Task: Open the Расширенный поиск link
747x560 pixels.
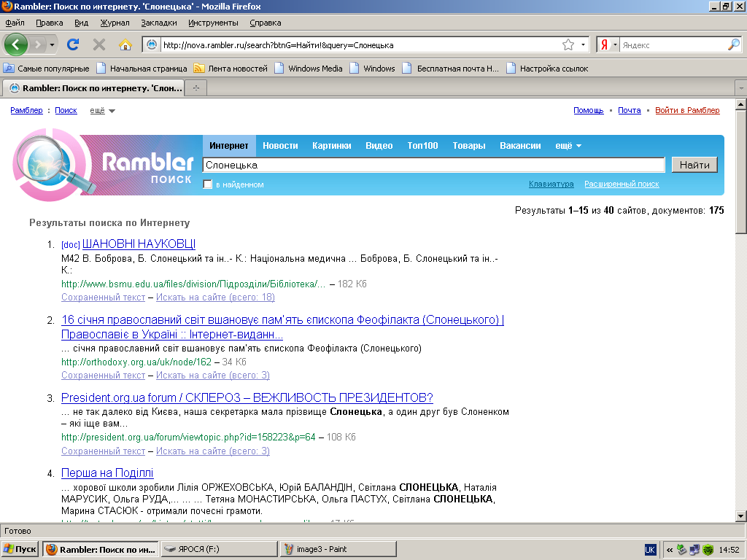Action: tap(622, 184)
